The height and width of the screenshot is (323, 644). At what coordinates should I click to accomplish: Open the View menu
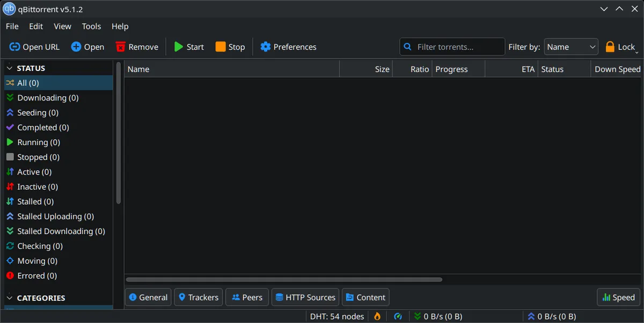(62, 26)
